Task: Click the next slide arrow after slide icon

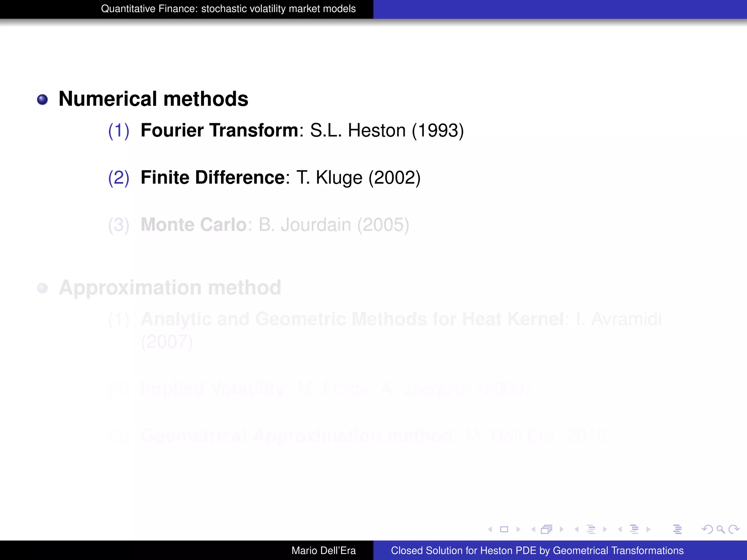Action: click(x=518, y=529)
